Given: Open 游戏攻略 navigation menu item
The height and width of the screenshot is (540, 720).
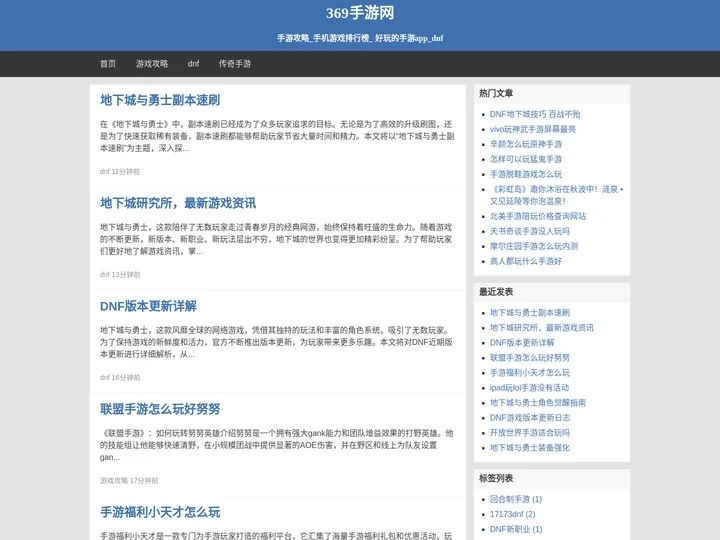Looking at the screenshot, I should (x=152, y=64).
